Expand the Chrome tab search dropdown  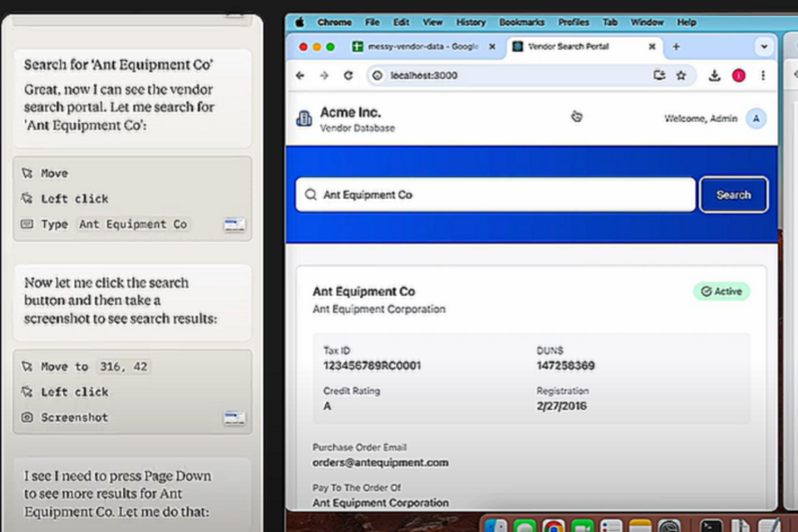763,47
